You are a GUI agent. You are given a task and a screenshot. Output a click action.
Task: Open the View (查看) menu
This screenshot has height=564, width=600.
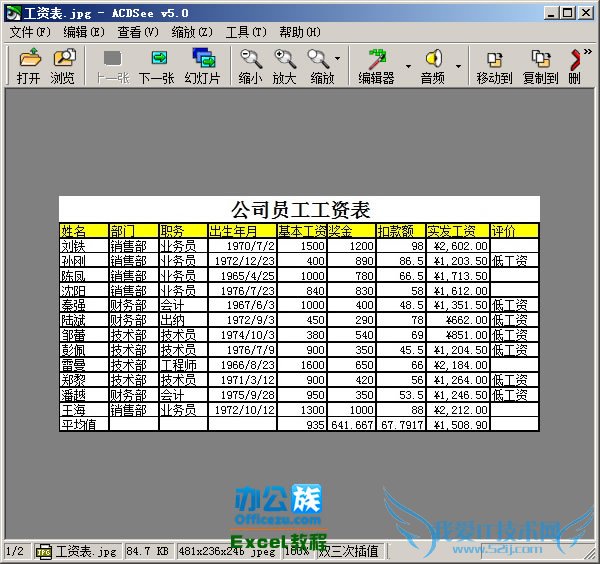[x=138, y=32]
